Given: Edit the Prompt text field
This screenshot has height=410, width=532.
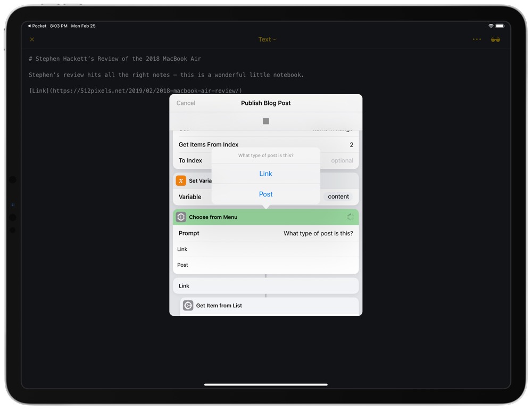Looking at the screenshot, I should (x=318, y=233).
